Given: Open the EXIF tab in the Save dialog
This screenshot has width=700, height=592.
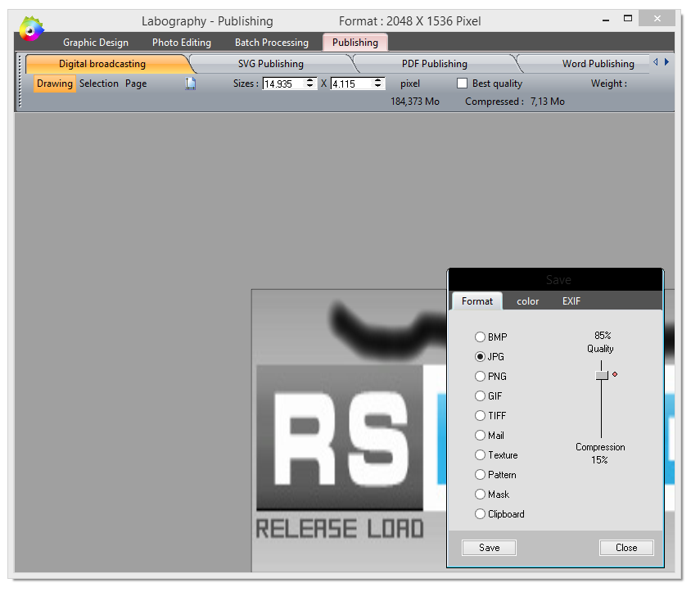Looking at the screenshot, I should point(571,301).
